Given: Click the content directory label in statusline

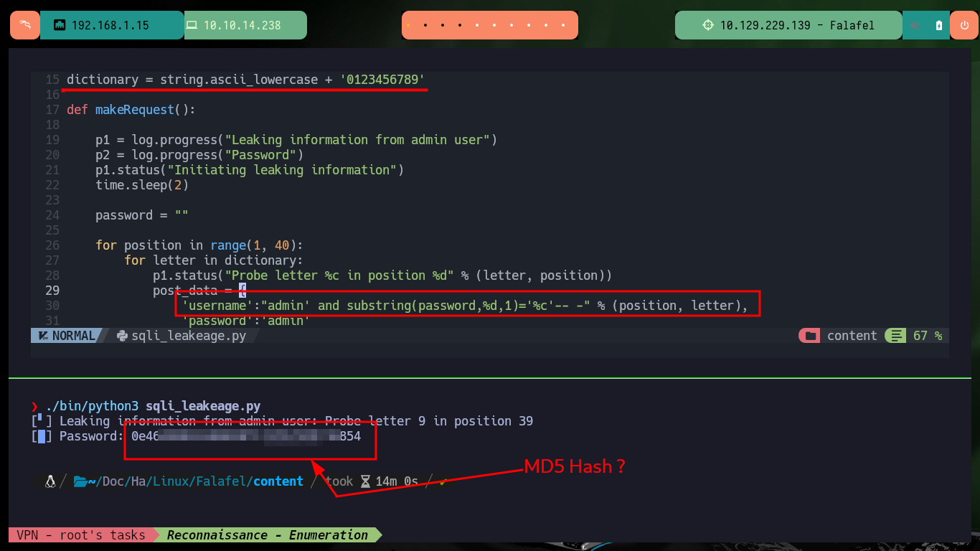Looking at the screenshot, I should pyautogui.click(x=852, y=336).
